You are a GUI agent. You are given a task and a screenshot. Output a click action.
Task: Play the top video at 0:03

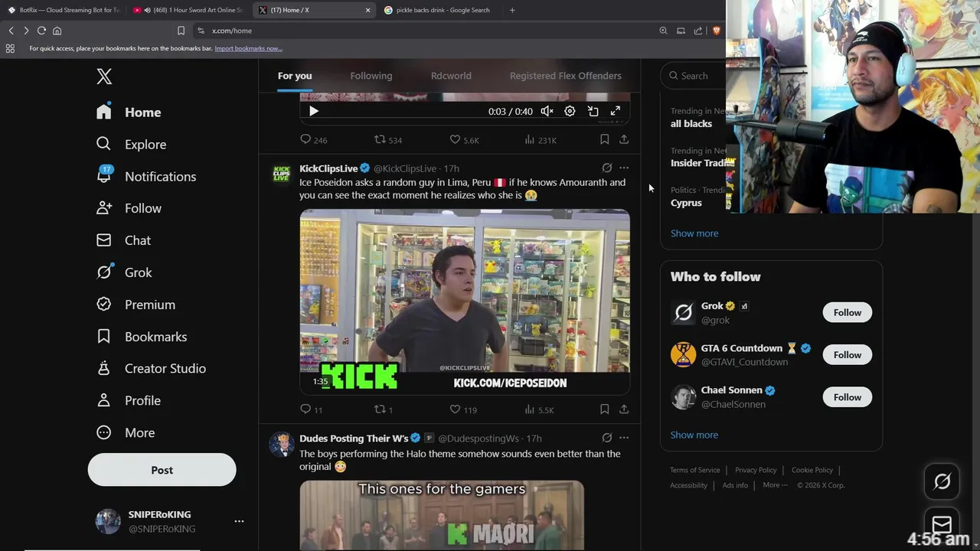pos(313,112)
